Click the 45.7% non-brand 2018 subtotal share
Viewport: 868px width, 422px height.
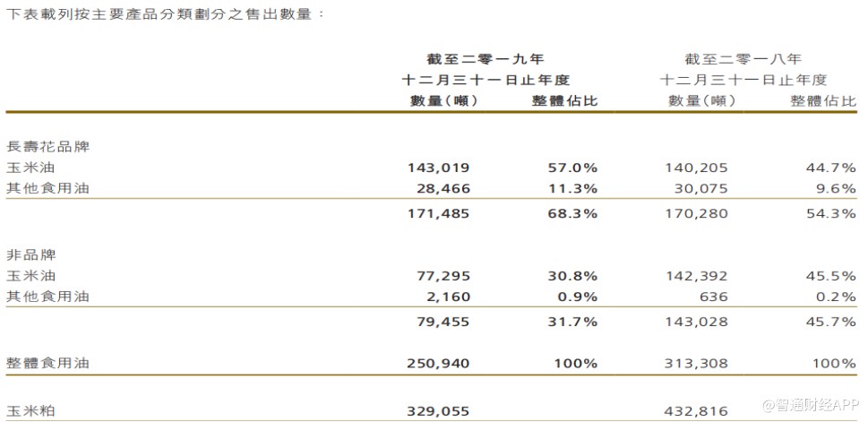(x=831, y=322)
